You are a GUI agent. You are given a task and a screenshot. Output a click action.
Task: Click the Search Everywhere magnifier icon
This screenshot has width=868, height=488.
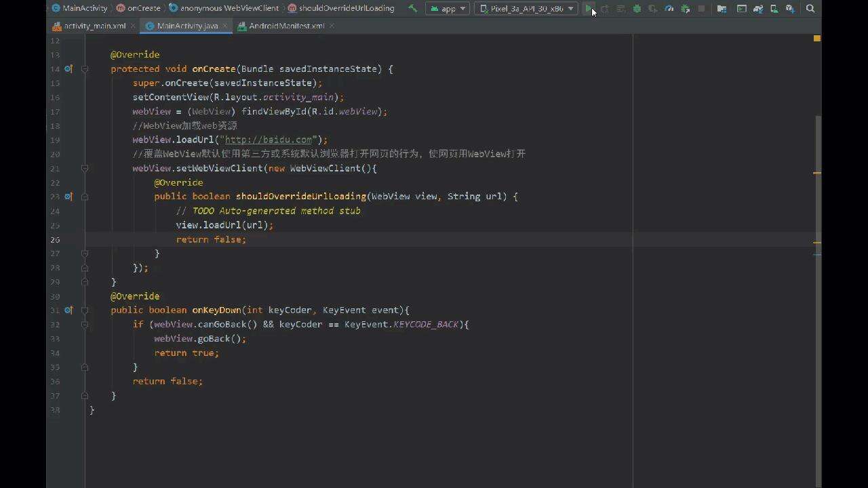click(810, 9)
